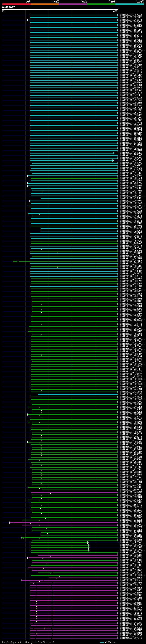146x644 pixels.
Task: Click the cyan ~100% identity legend segment
Action: [x=130, y=4]
